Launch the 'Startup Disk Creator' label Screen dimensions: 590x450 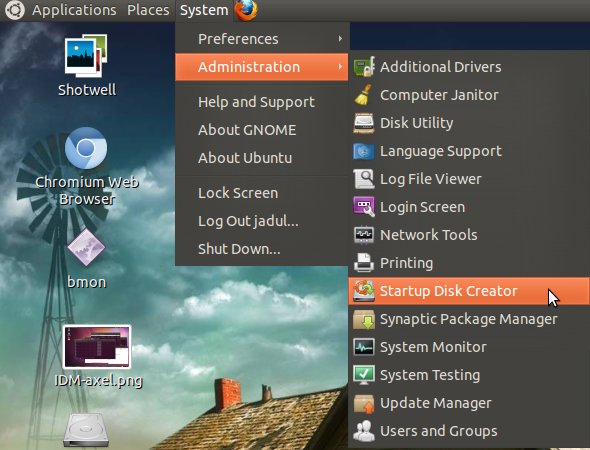(x=449, y=291)
